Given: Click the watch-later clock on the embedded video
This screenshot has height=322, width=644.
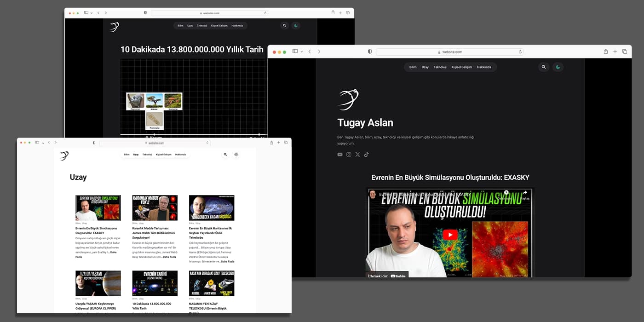Looking at the screenshot, I should (x=506, y=192).
